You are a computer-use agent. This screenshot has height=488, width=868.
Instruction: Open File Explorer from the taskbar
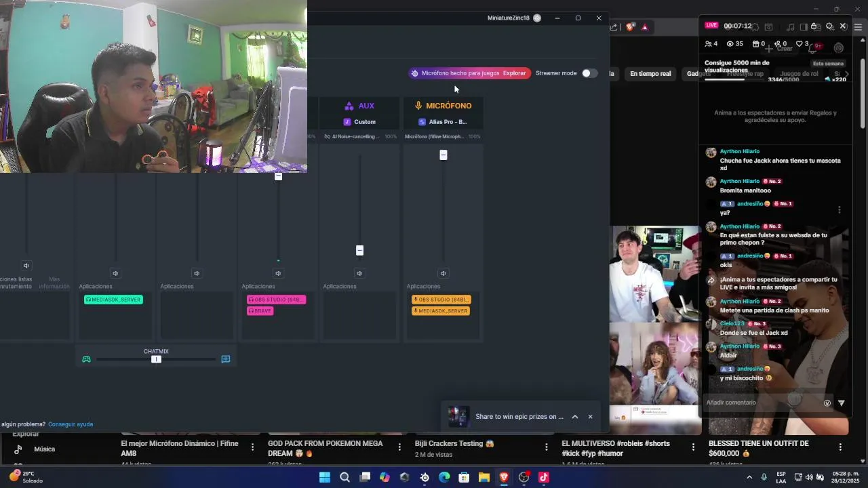(484, 477)
